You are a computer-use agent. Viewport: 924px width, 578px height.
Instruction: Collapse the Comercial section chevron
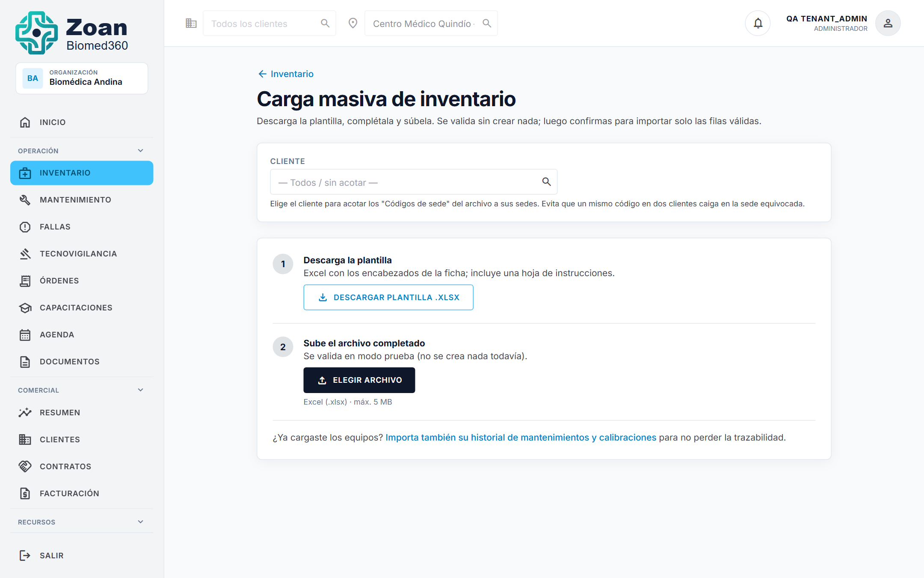point(141,390)
